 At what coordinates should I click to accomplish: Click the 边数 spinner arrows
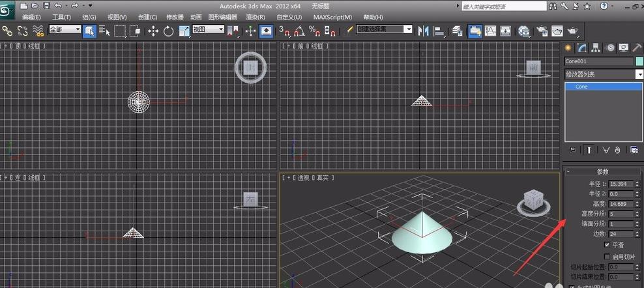[637, 234]
